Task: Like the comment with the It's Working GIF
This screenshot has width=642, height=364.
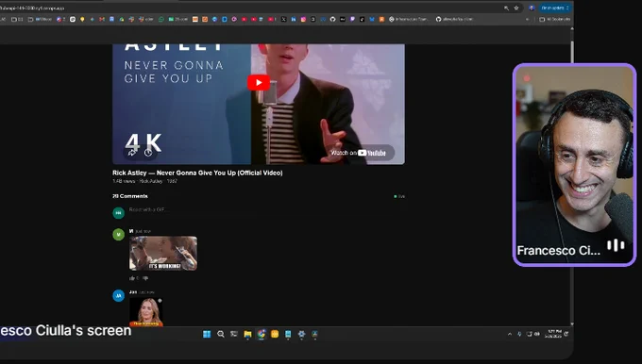Action: click(132, 278)
